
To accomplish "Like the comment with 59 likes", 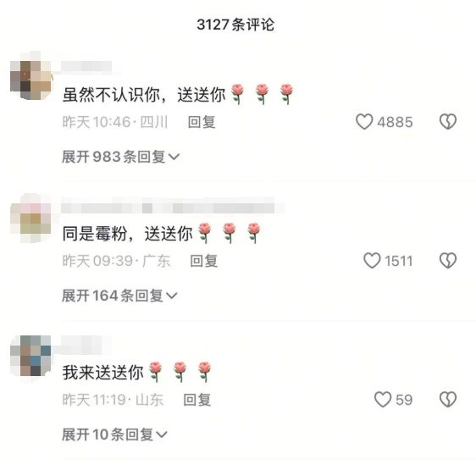I will click(x=383, y=400).
